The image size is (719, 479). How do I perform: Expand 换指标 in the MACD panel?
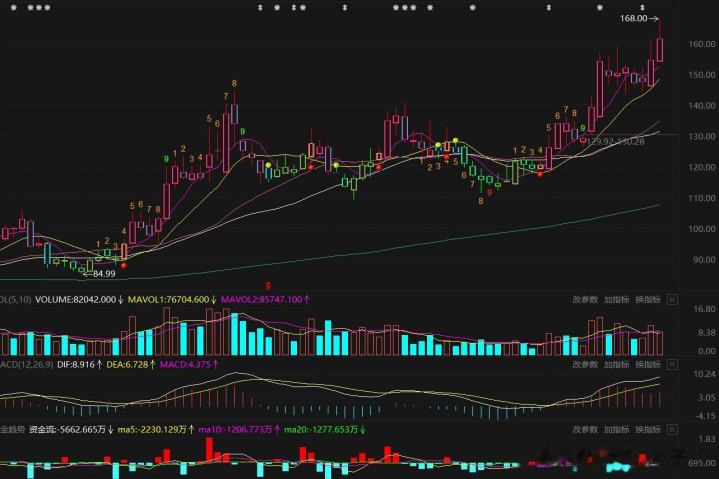click(x=647, y=364)
